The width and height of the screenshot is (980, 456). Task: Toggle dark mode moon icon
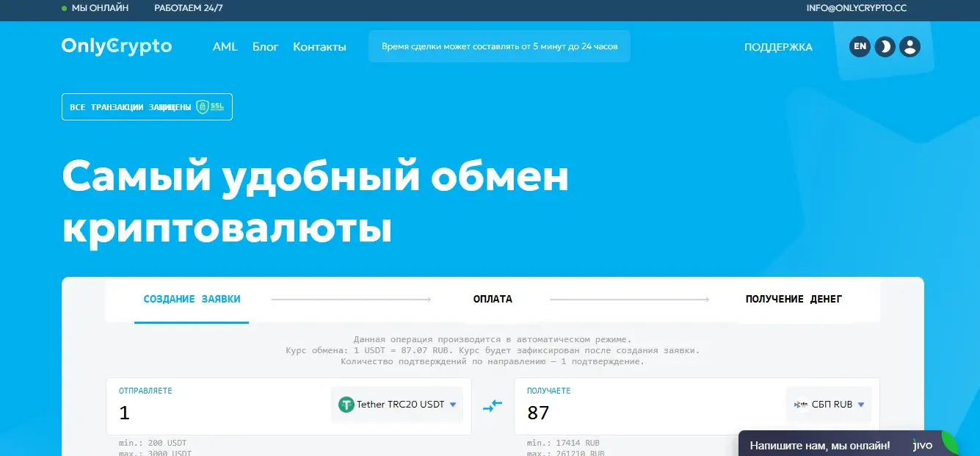[885, 46]
